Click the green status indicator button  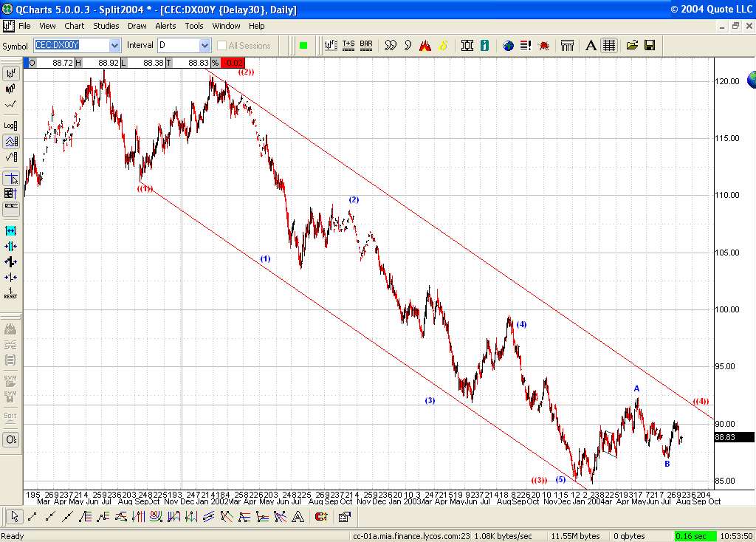tap(303, 45)
